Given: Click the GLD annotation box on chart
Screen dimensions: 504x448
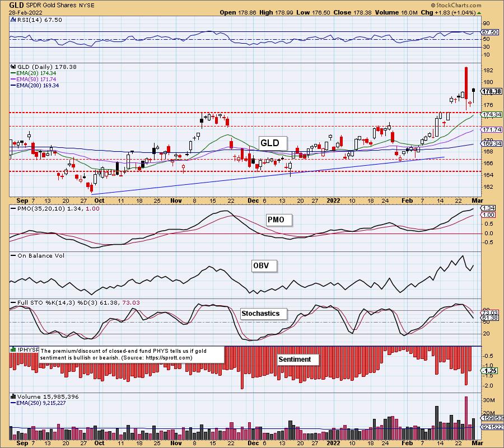Looking at the screenshot, I should pyautogui.click(x=272, y=143).
